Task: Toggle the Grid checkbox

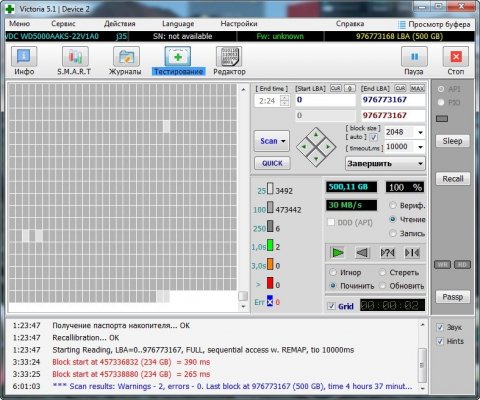Action: (331, 306)
